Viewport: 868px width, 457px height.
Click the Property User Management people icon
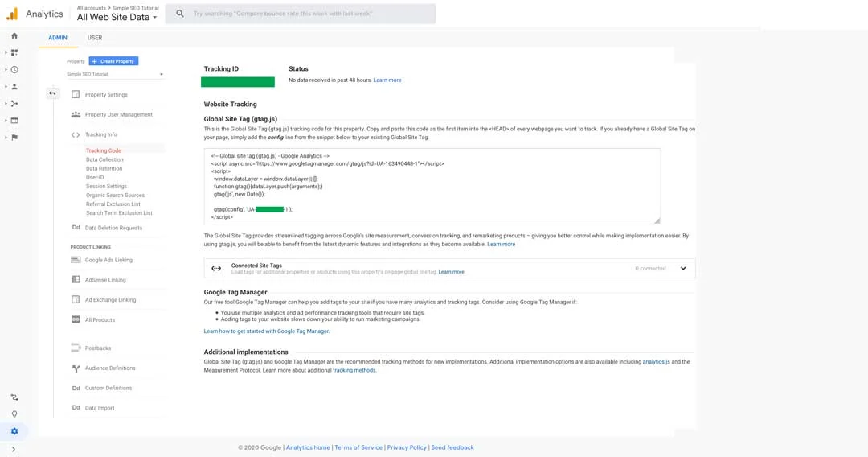[x=76, y=115]
